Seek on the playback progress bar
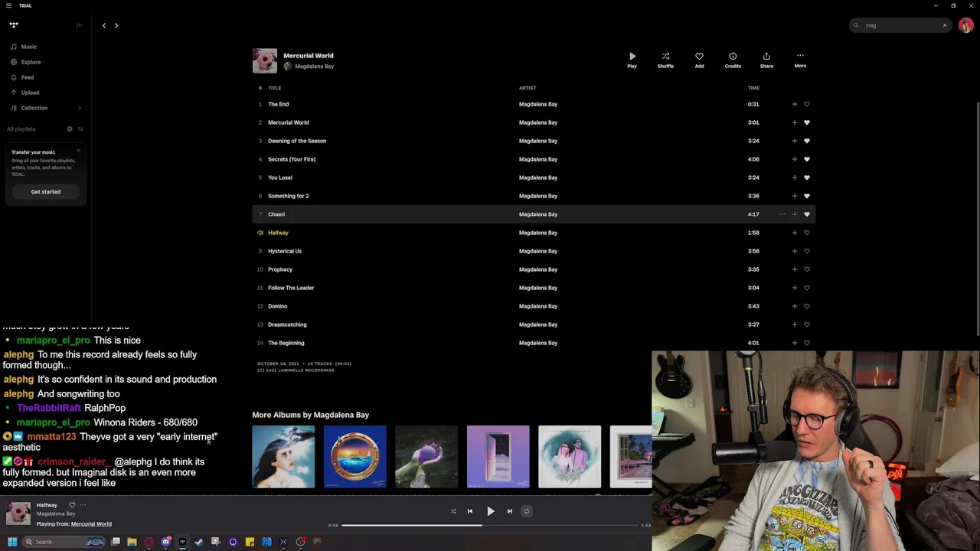980x551 pixels. 490,525
